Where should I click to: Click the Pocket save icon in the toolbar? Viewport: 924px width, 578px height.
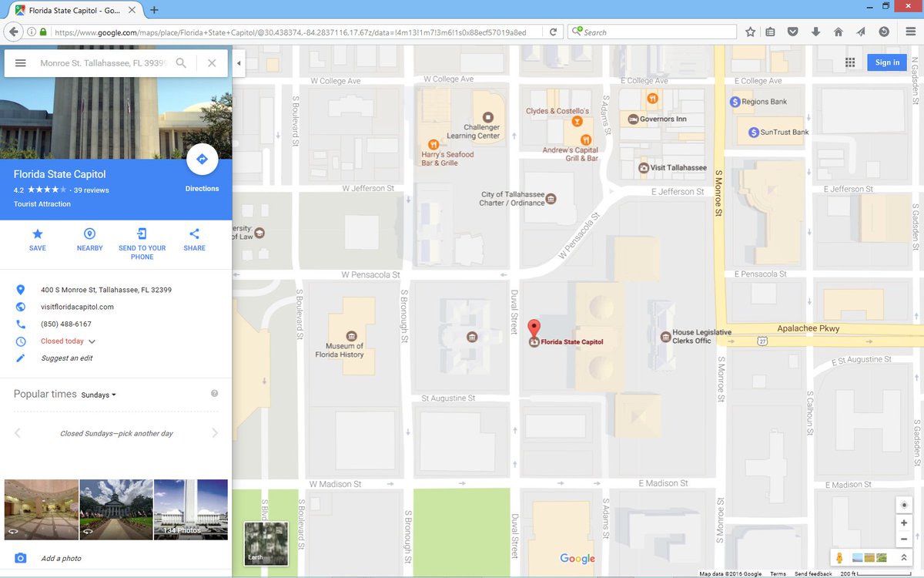[x=792, y=32]
